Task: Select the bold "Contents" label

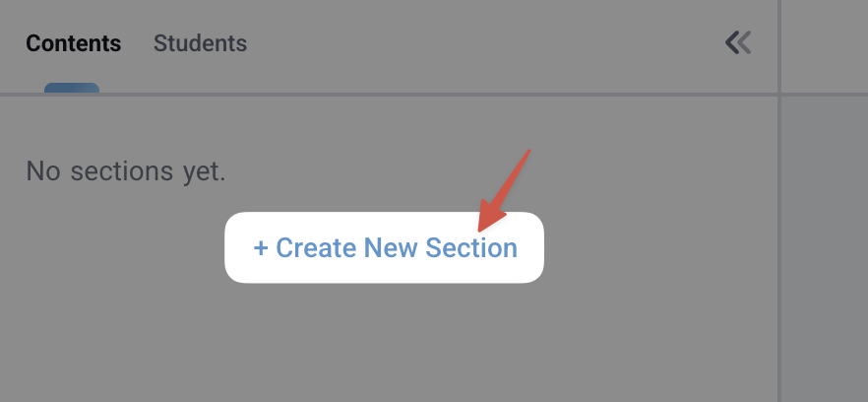Action: tap(73, 43)
